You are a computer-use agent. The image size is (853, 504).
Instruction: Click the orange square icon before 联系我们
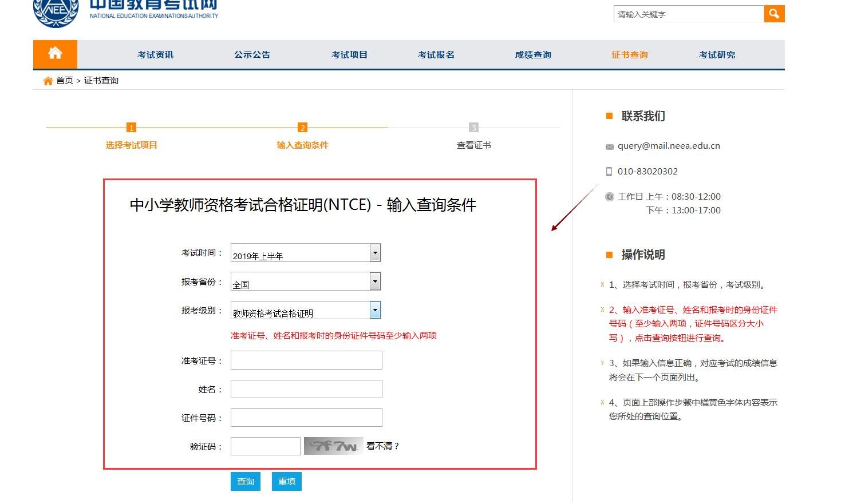point(609,115)
